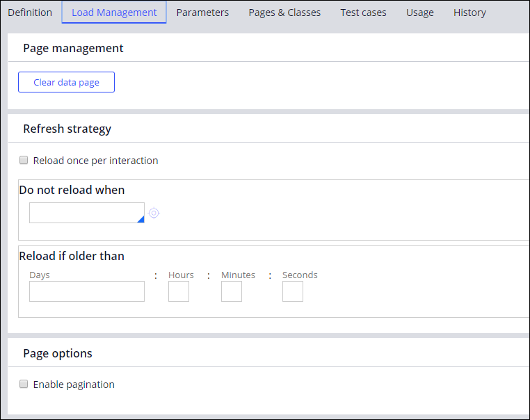Click the Page management section header
The image size is (530, 420).
point(73,48)
